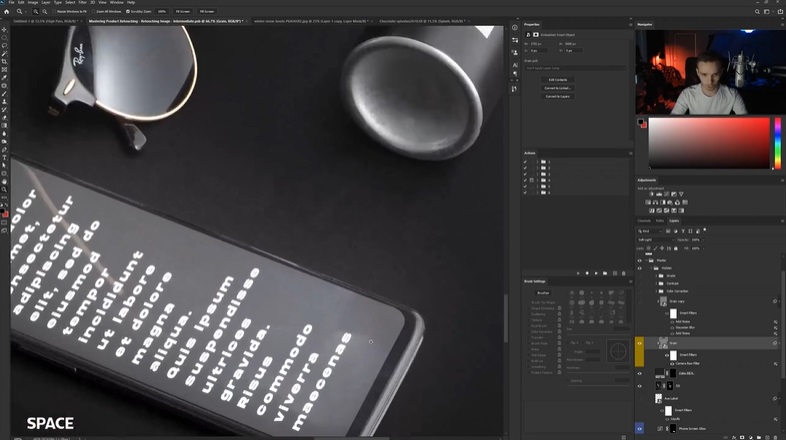Image resolution: width=786 pixels, height=440 pixels.
Task: Open the share icon at top right
Action: coord(779,11)
